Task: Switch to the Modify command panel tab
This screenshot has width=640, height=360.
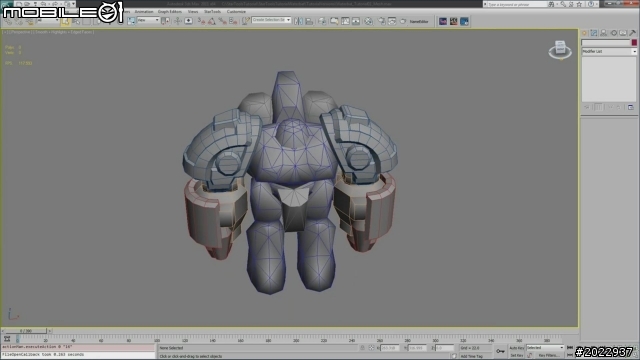Action: point(594,33)
